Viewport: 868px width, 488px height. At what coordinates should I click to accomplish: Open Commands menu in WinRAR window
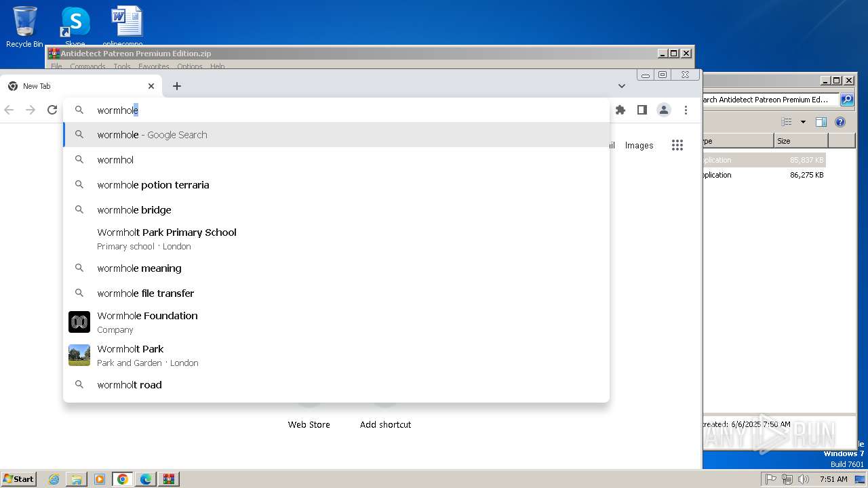pyautogui.click(x=87, y=66)
